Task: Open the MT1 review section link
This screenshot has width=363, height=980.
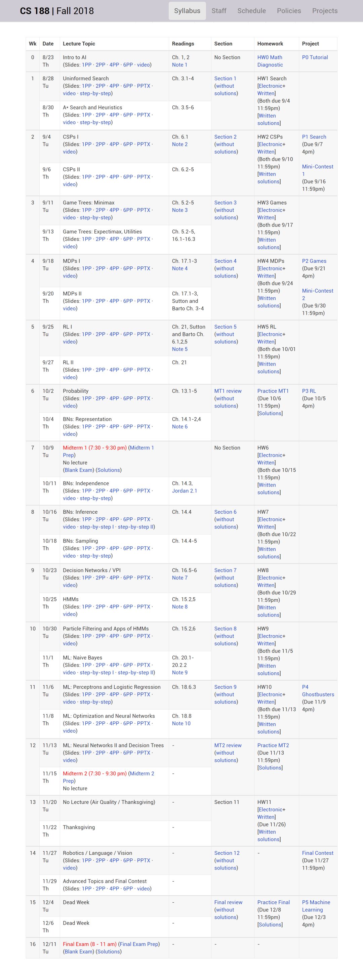Action: coord(228,391)
